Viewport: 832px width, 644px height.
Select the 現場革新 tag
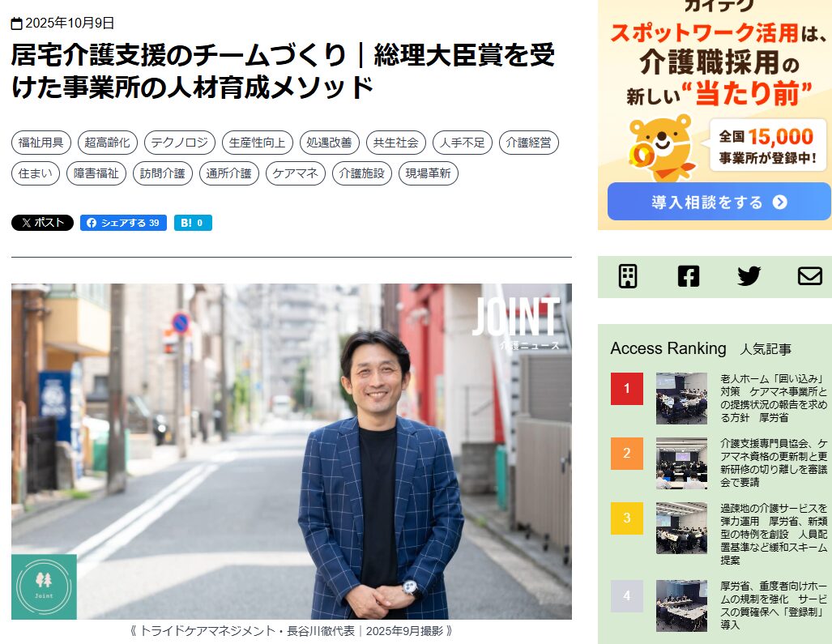[429, 173]
